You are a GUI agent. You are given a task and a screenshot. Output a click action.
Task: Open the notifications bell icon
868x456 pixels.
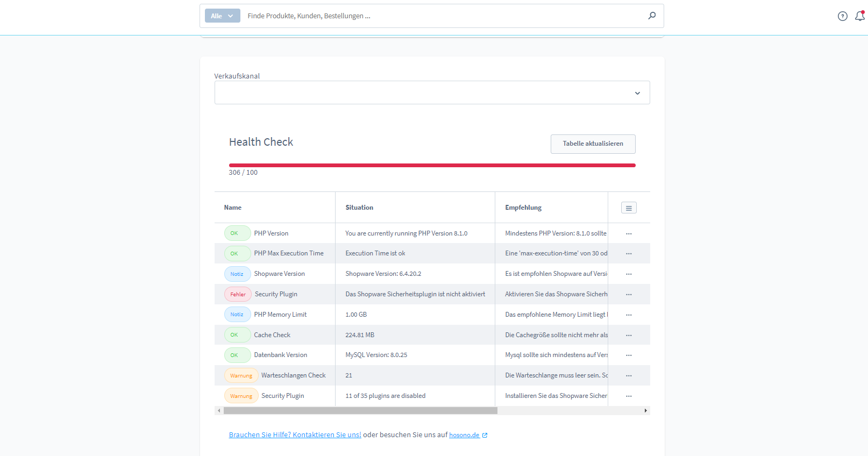(x=860, y=16)
